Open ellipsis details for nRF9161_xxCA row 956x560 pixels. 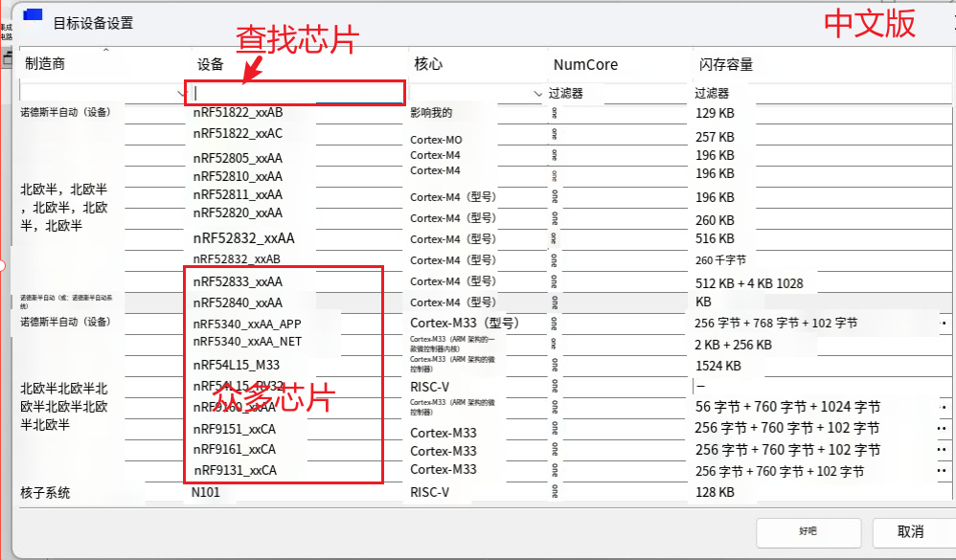click(x=942, y=450)
